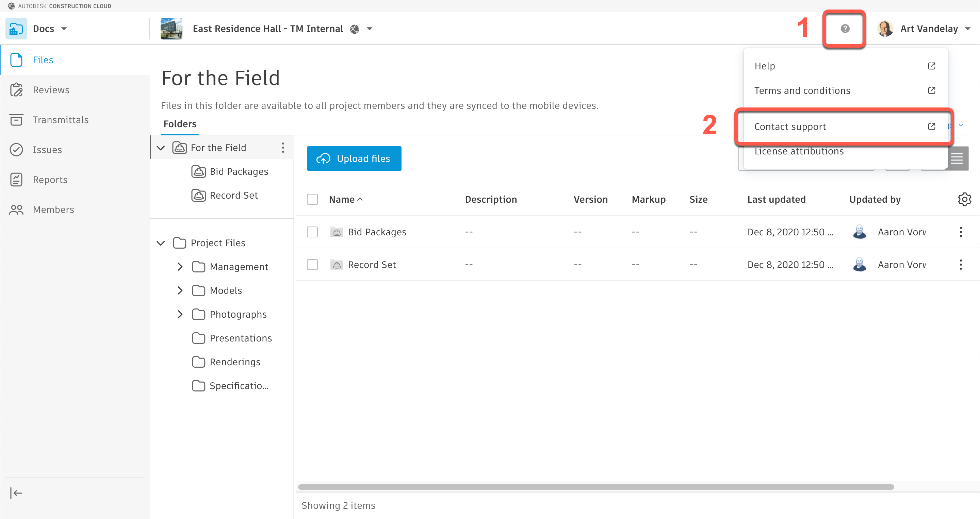Expand the Management folder

point(180,267)
